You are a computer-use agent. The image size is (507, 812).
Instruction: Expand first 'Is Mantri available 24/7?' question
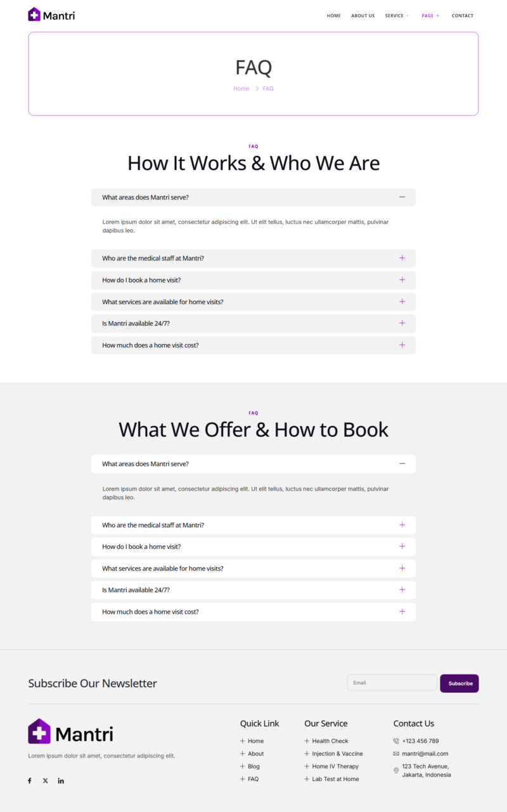pos(253,323)
